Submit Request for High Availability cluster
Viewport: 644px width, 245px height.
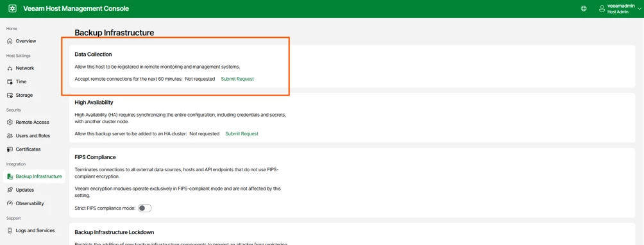point(242,134)
